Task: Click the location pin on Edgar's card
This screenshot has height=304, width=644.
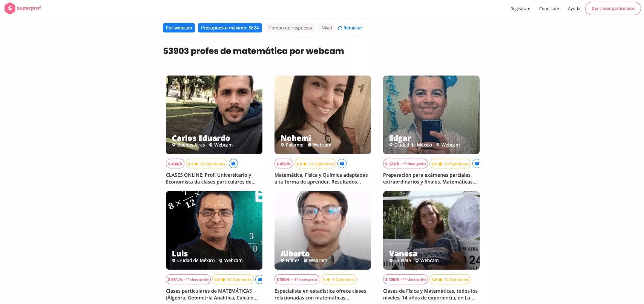Action: [391, 145]
